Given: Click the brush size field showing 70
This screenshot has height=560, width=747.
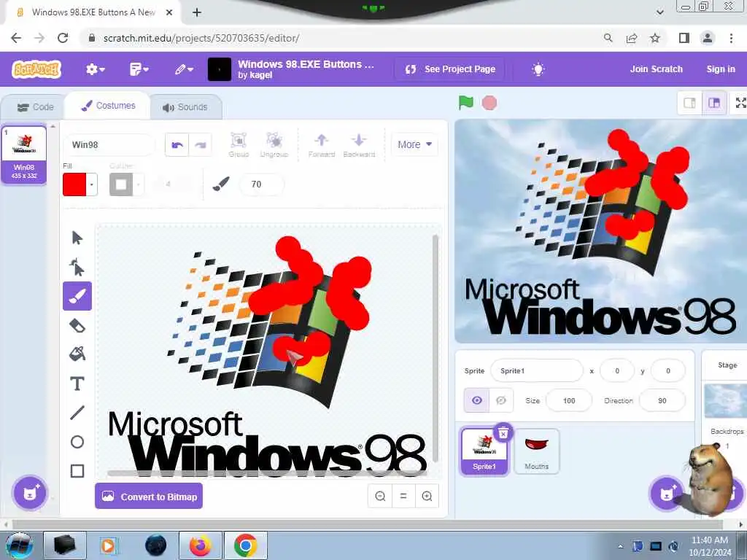Looking at the screenshot, I should [262, 184].
